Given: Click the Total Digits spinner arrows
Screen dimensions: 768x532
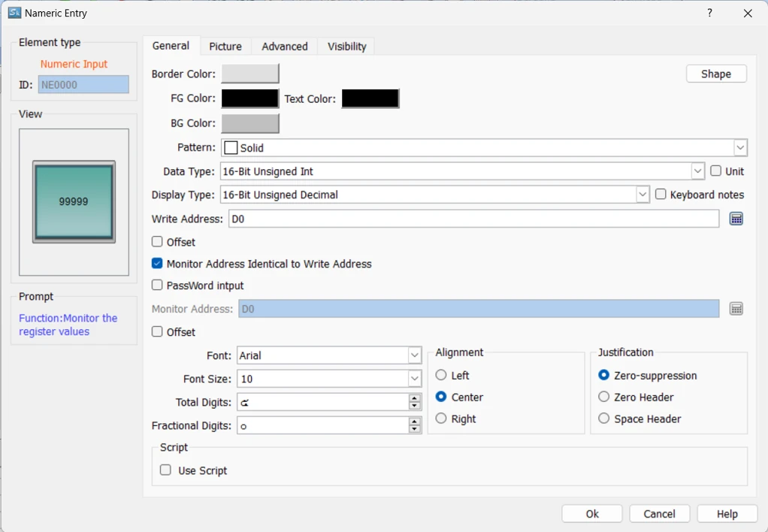Looking at the screenshot, I should [x=414, y=402].
